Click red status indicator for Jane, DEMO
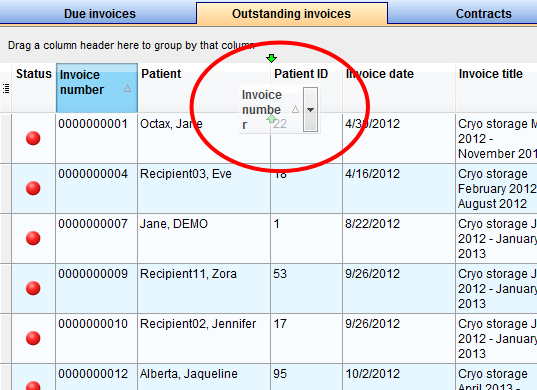 click(x=33, y=238)
